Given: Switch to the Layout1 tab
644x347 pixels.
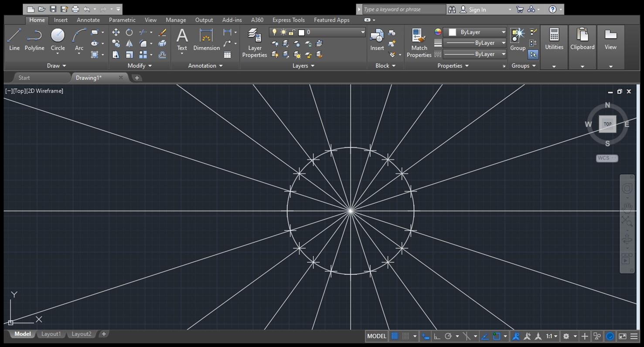Looking at the screenshot, I should pos(51,334).
